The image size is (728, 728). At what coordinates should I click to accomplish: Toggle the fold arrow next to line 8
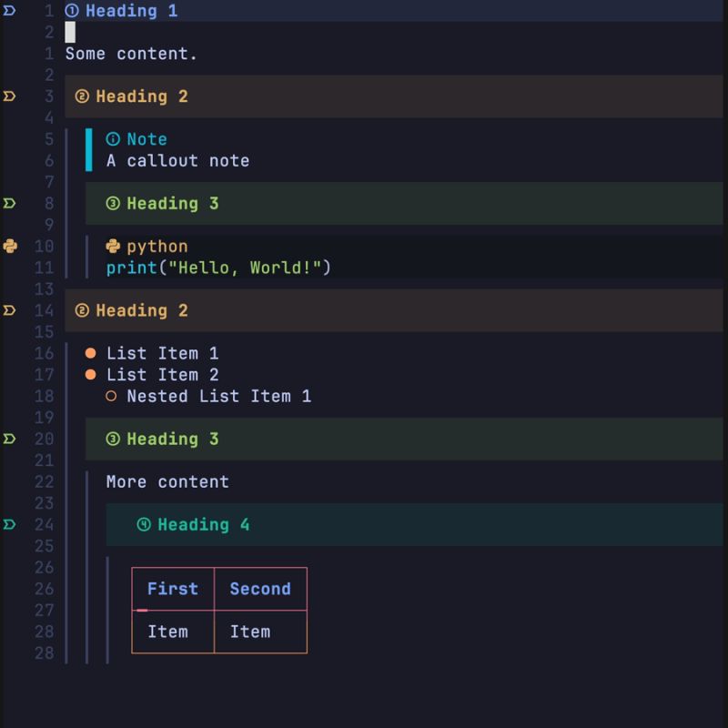9,203
